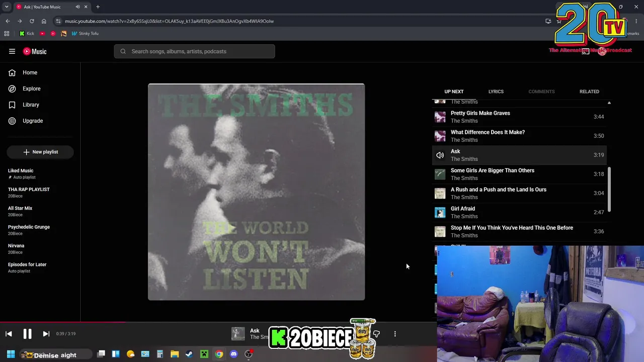
Task: Open the YouTube bookmark icon
Action: pyautogui.click(x=42, y=34)
